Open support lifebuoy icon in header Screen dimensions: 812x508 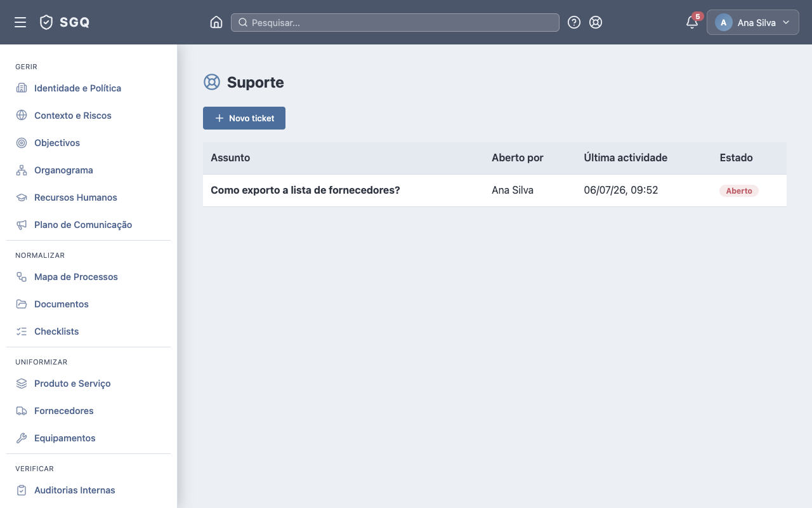pos(596,22)
